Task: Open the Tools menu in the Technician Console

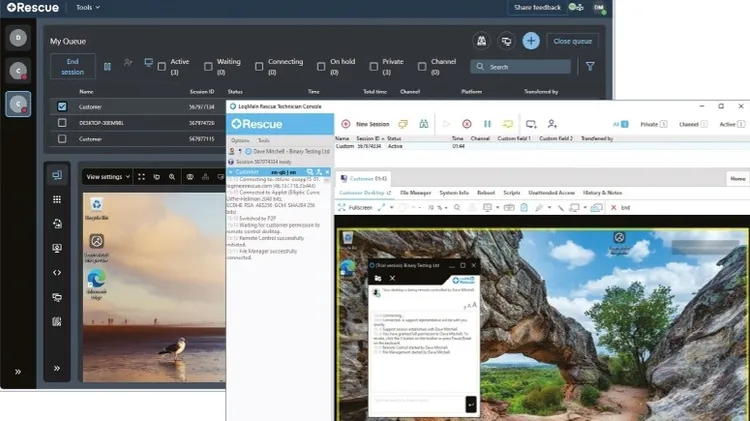Action: 264,140
